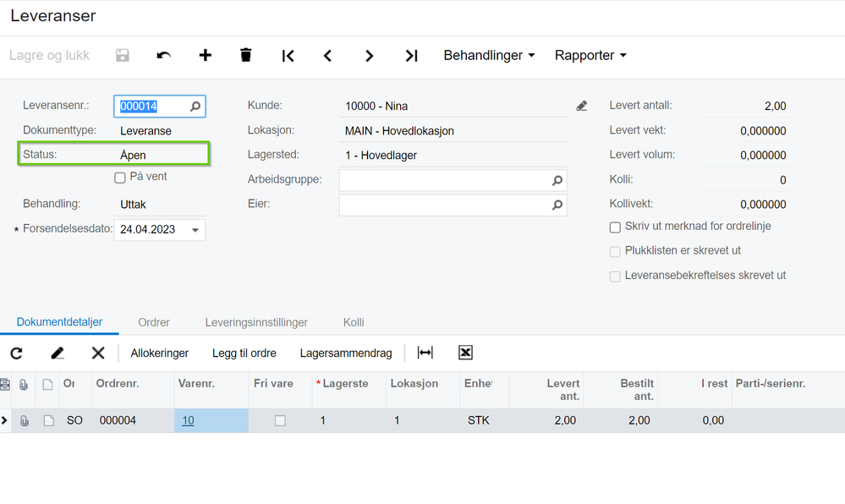Image resolution: width=845 pixels, height=504 pixels.
Task: Open the note icon in the SO row
Action: [x=48, y=420]
